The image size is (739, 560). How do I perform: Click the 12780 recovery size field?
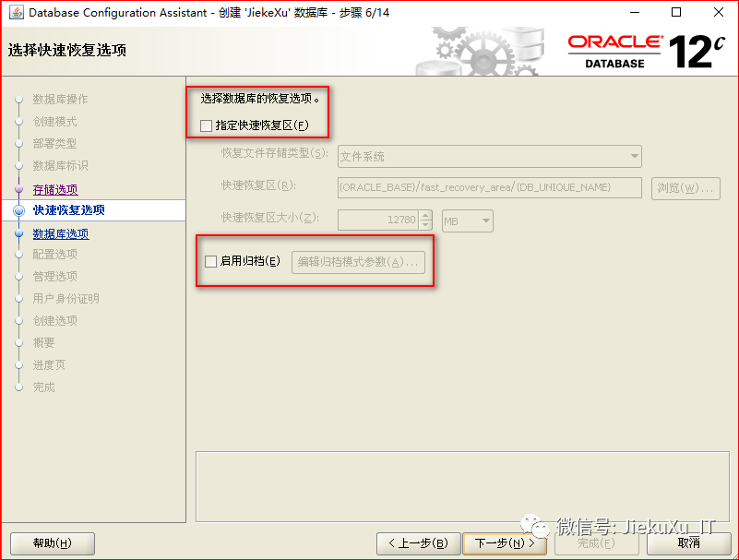coord(378,220)
